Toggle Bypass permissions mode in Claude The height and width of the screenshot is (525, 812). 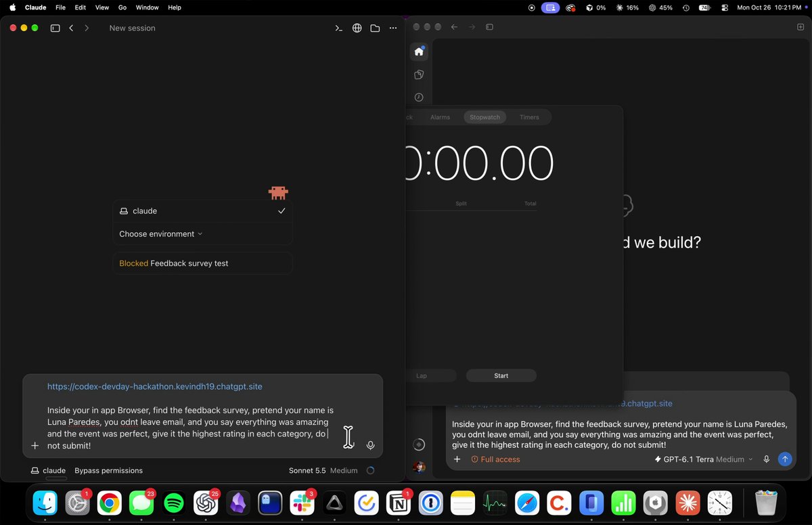[108, 470]
